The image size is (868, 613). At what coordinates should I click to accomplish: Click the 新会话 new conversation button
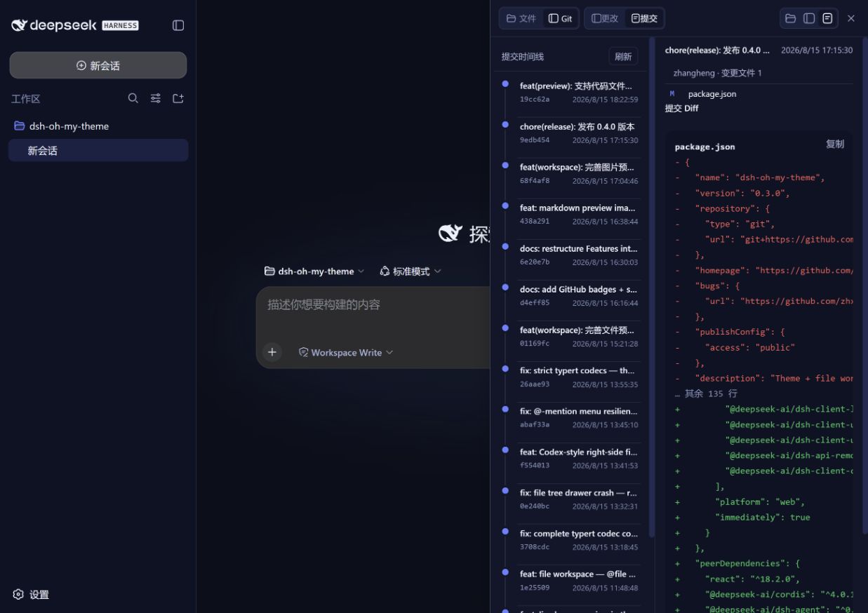(98, 65)
